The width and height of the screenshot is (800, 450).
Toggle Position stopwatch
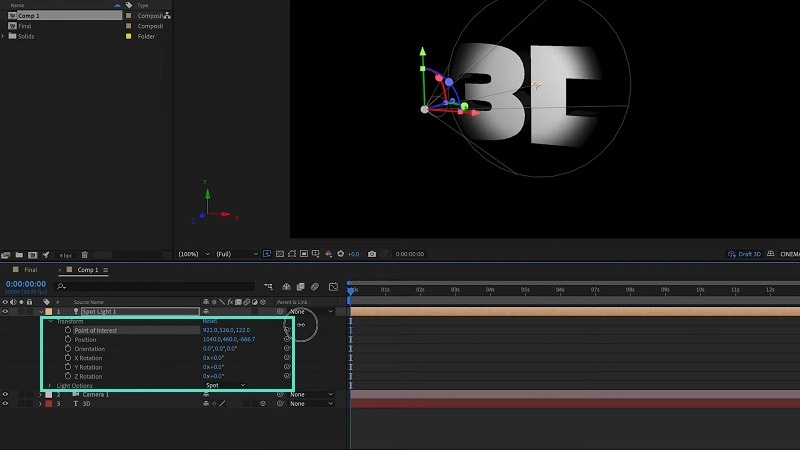(68, 339)
